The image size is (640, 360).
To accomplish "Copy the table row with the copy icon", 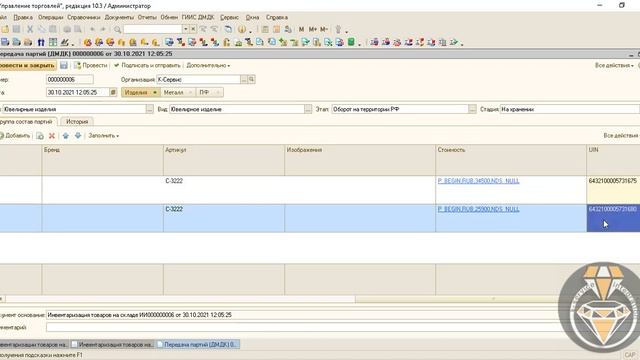I will pyautogui.click(x=40, y=136).
